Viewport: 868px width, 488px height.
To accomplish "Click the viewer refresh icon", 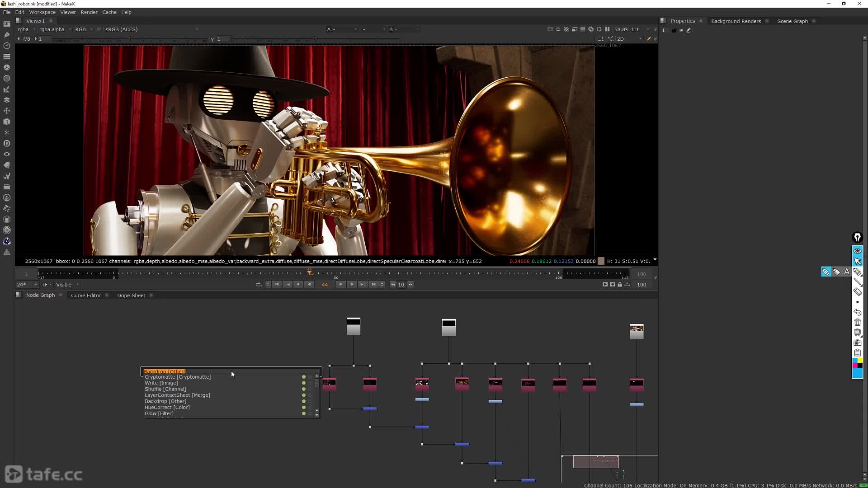I will [591, 29].
